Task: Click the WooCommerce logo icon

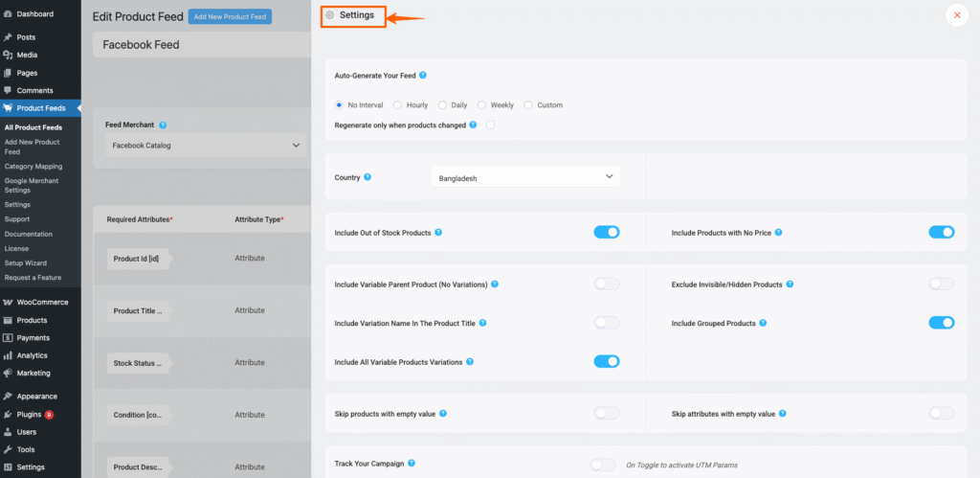Action: click(8, 302)
